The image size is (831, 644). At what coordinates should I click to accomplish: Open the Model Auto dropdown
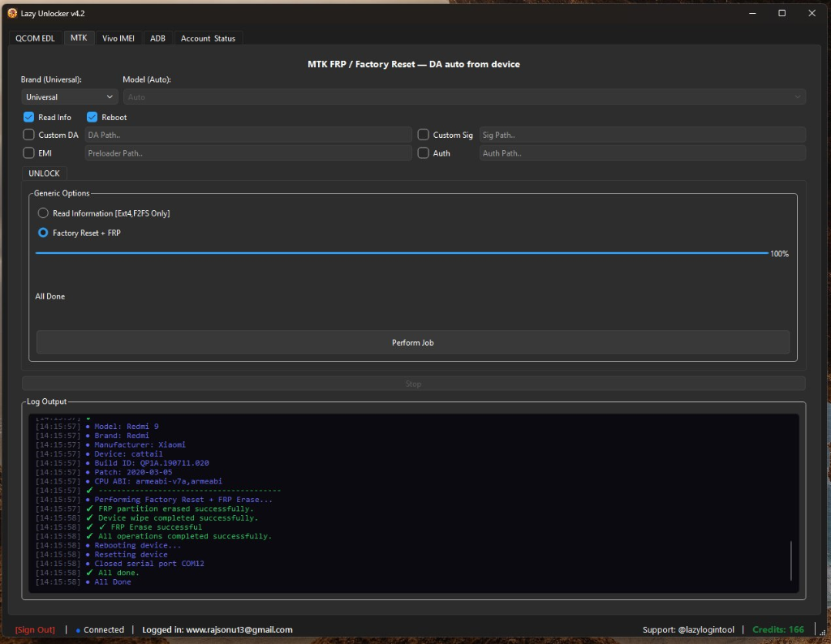tap(463, 97)
